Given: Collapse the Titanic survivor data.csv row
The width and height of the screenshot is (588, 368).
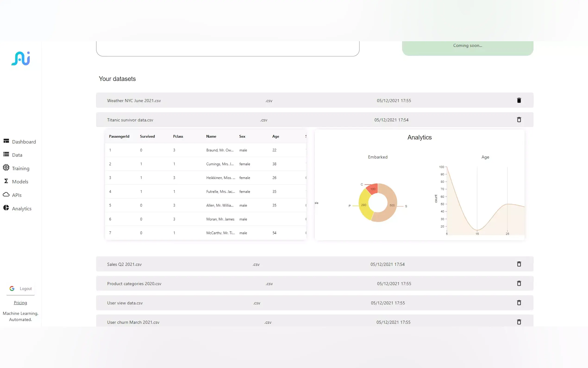Looking at the screenshot, I should [x=130, y=120].
